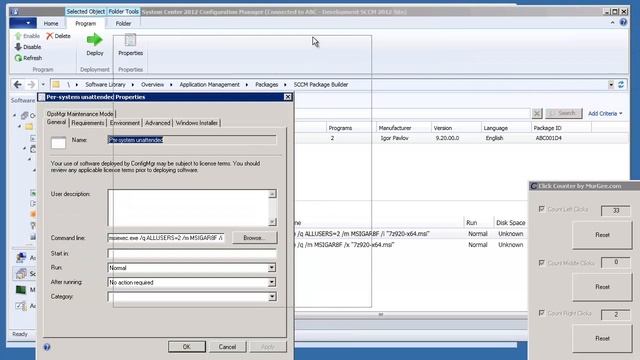Open ribbon help question mark icon
The image size is (640, 360).
tap(623, 23)
